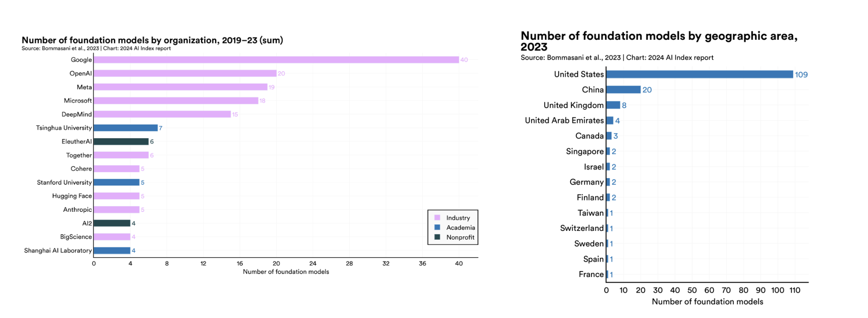Click the 'Switzerland' label

click(x=582, y=228)
